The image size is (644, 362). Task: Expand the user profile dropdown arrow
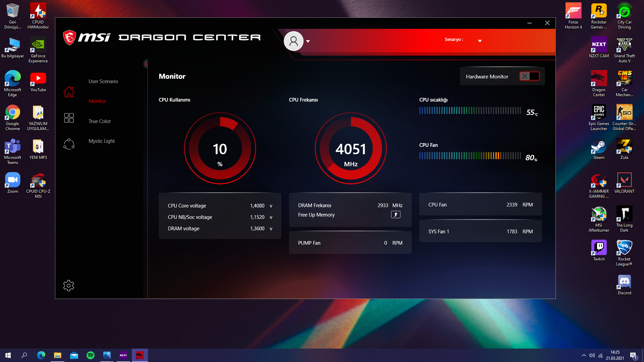308,42
